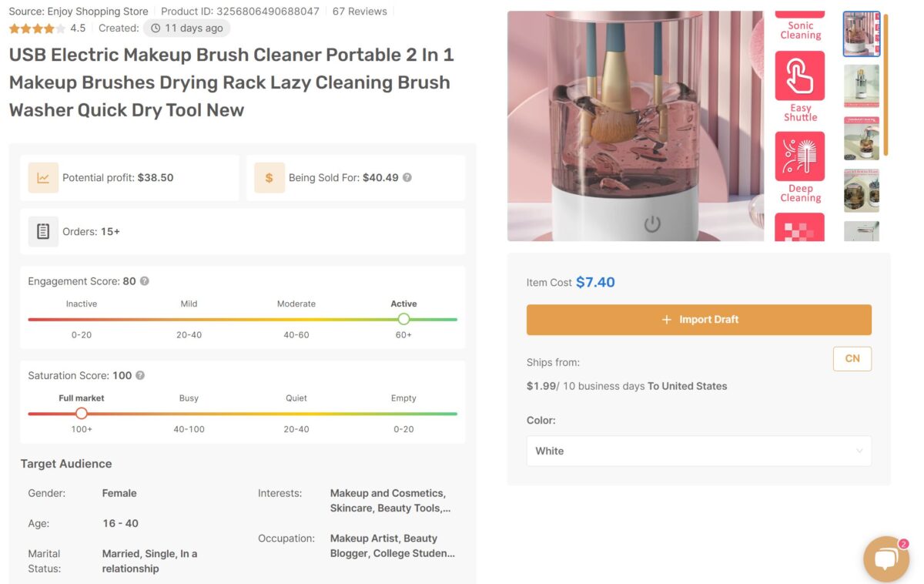Open the Saturation Score help icon
Screen dimensions: 924x584
[x=140, y=375]
